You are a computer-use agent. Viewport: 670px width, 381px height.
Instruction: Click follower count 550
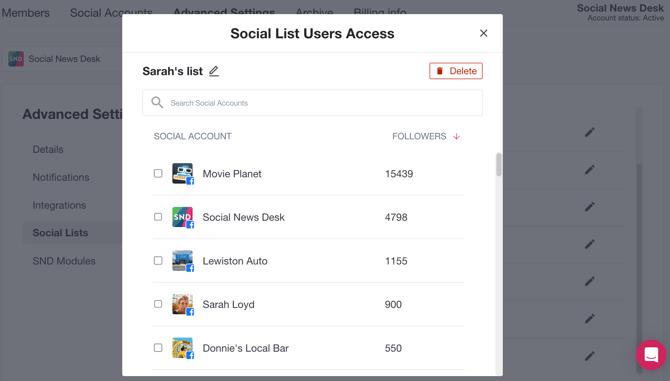coord(393,348)
